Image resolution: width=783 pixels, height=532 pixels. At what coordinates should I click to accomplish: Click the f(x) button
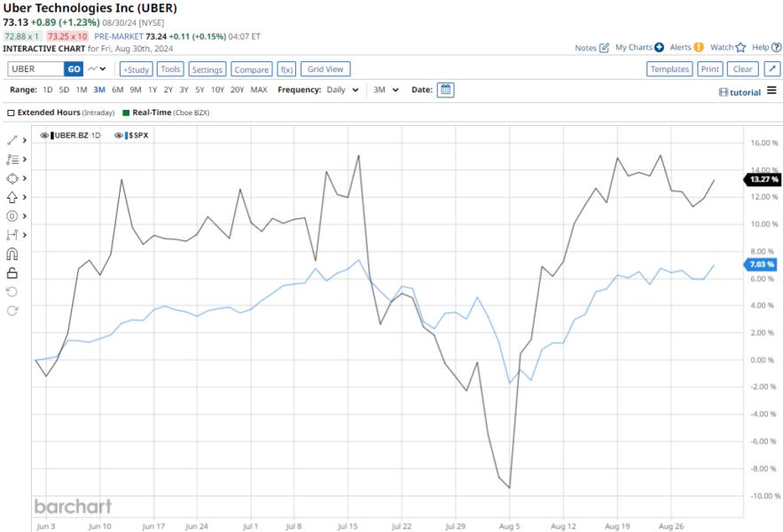(286, 69)
